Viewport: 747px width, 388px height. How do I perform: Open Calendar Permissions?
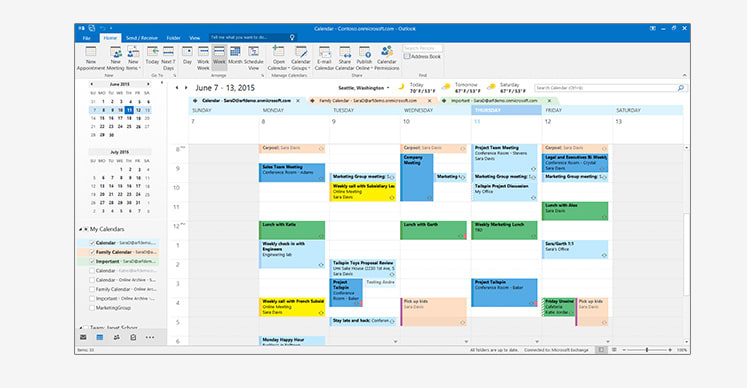pos(386,58)
